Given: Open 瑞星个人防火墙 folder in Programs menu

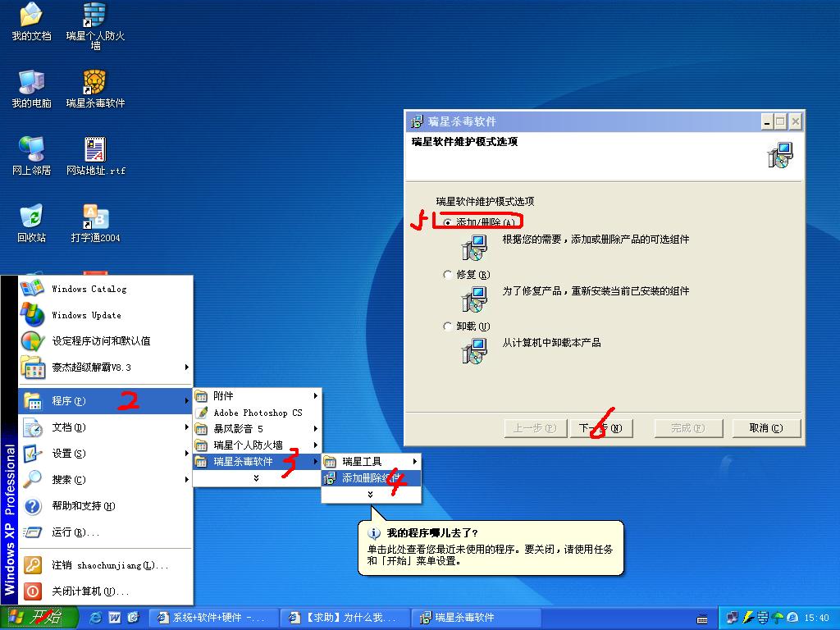Looking at the screenshot, I should click(257, 445).
